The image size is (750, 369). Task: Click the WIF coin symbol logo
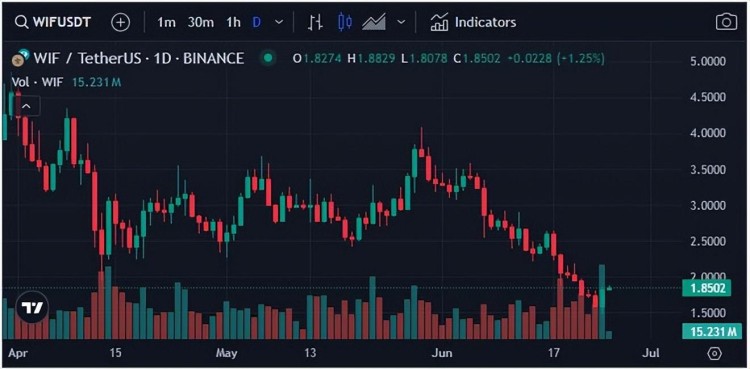tap(21, 58)
